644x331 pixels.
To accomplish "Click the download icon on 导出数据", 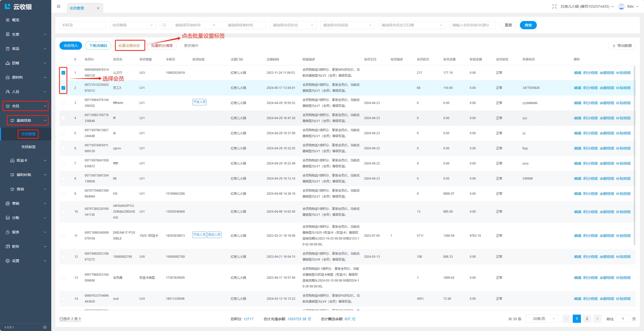I will 614,46.
